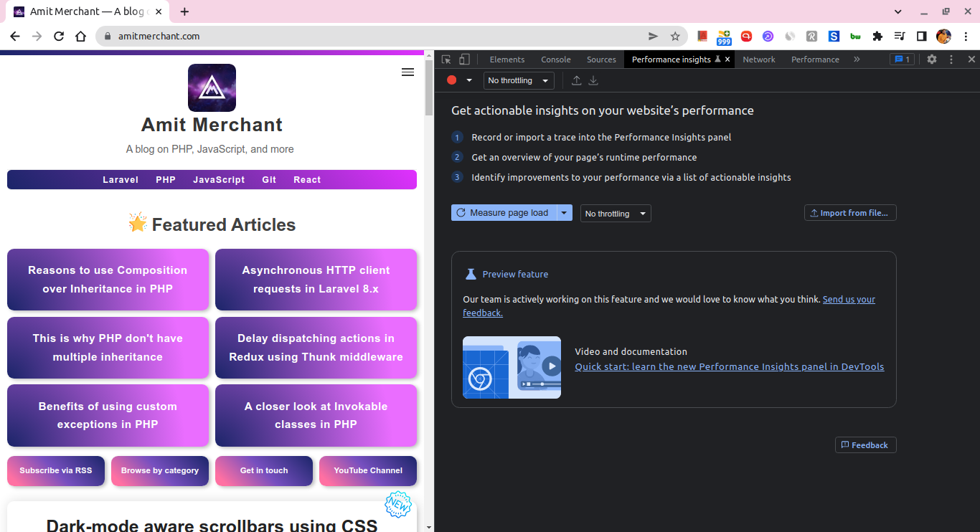Toggle the device toolbar icon in DevTools
The image size is (980, 532).
pyautogui.click(x=464, y=60)
